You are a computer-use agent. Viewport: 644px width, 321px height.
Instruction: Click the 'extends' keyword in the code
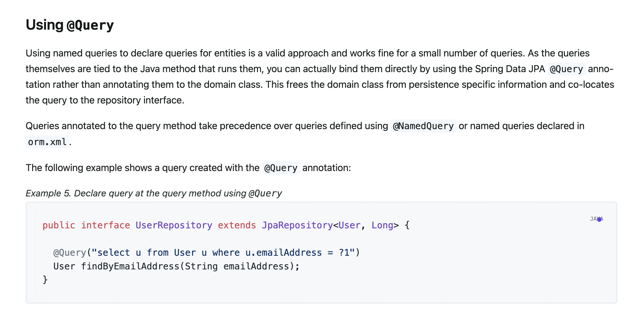[x=237, y=225]
